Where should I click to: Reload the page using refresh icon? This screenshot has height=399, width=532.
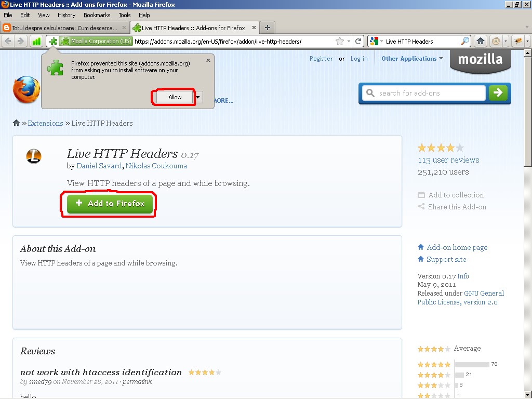[x=358, y=42]
